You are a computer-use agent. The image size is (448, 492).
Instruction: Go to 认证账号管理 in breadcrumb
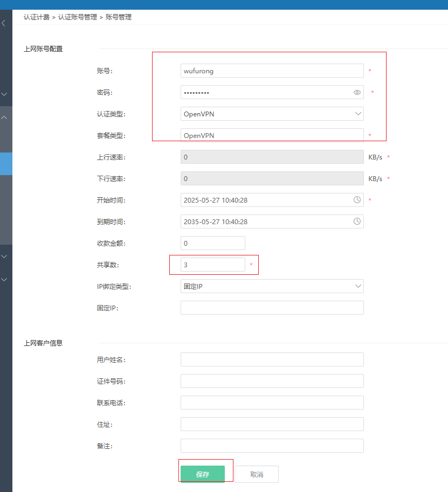click(77, 17)
